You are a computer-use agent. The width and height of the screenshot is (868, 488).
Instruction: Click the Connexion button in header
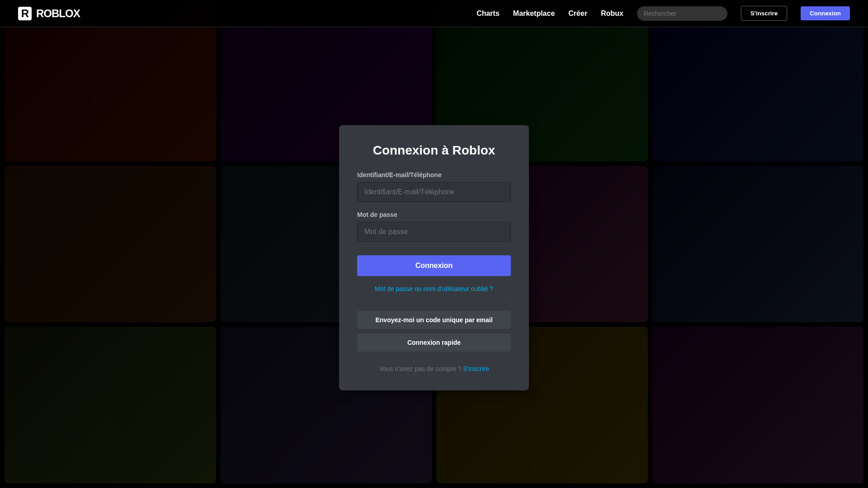(825, 14)
